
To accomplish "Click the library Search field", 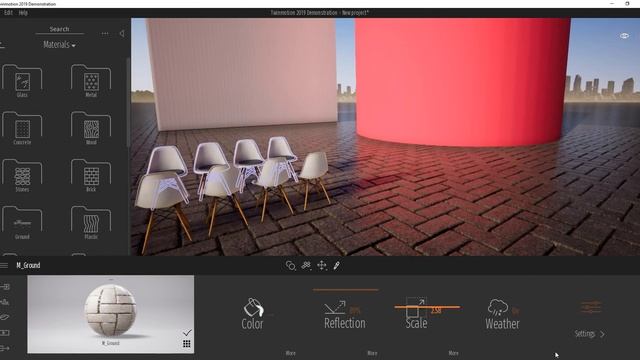I will tap(60, 29).
